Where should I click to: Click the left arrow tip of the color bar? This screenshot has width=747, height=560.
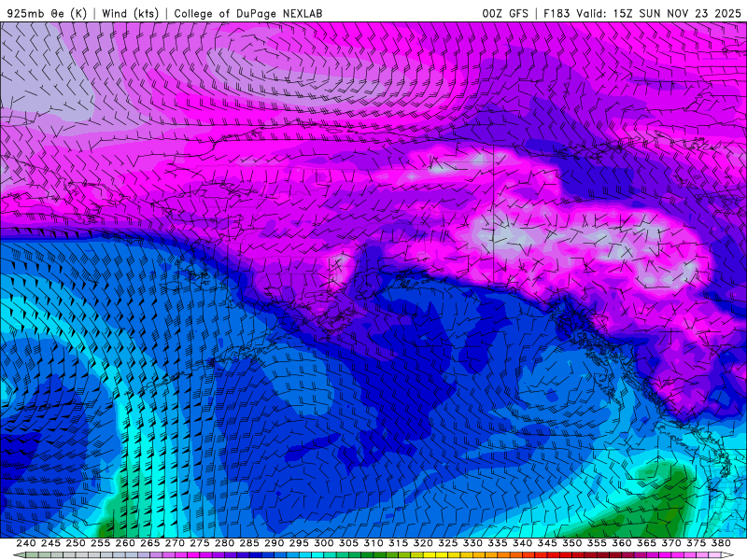pos(17,555)
